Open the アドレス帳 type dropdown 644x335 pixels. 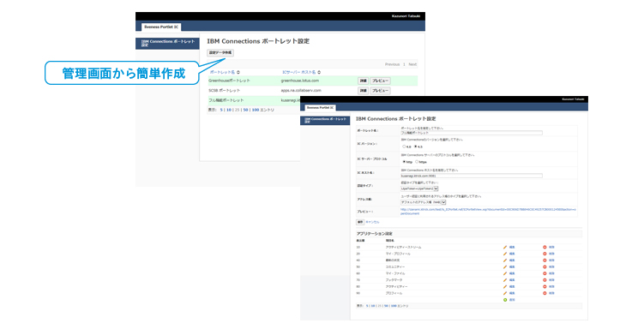[423, 202]
